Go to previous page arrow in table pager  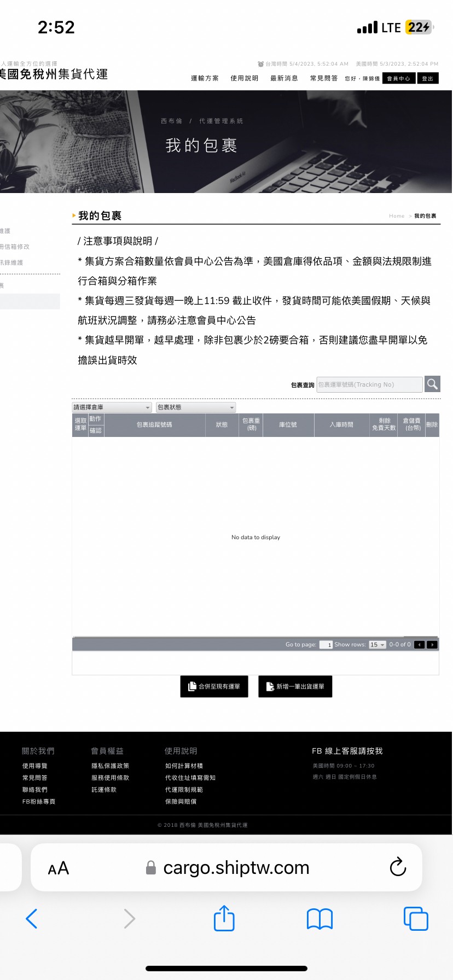pos(420,645)
